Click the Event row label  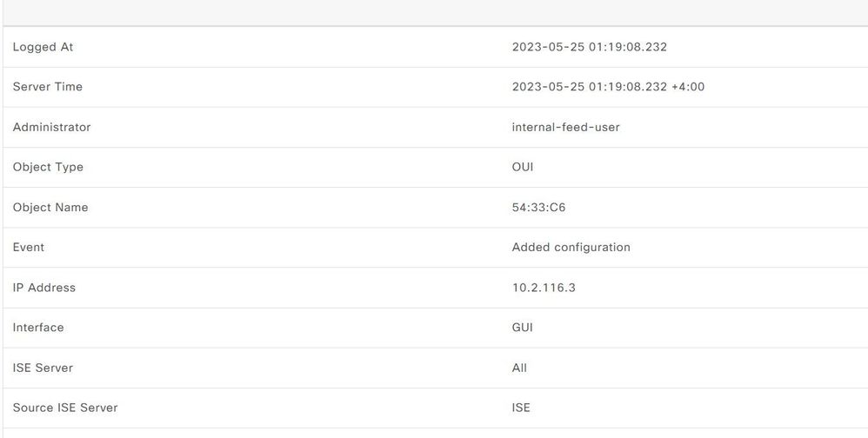[x=28, y=247]
